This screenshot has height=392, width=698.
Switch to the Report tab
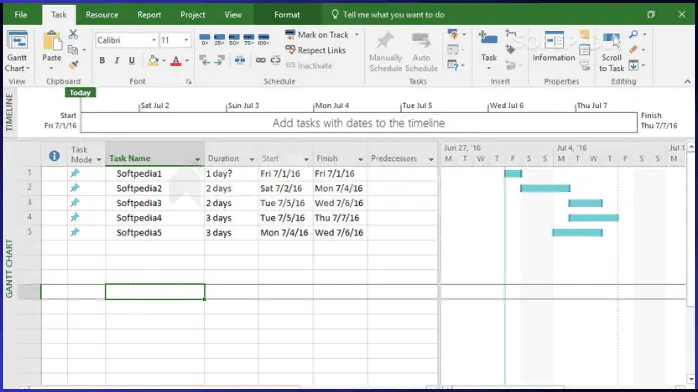(x=149, y=15)
